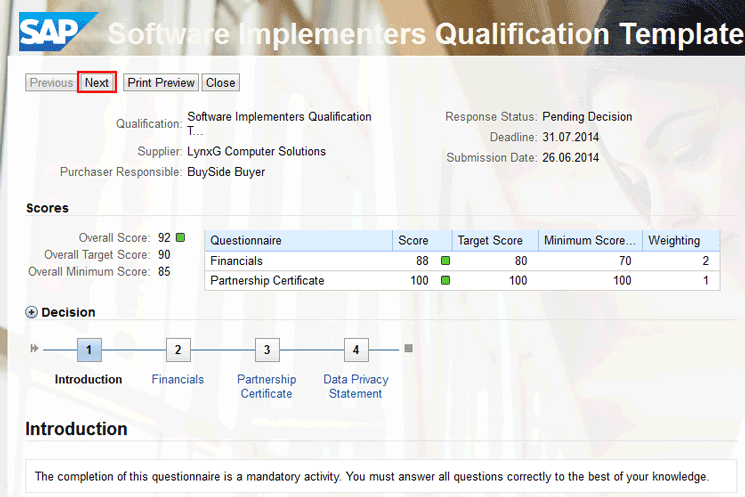Click the Overall Score value 92
745x497 pixels.
point(164,238)
